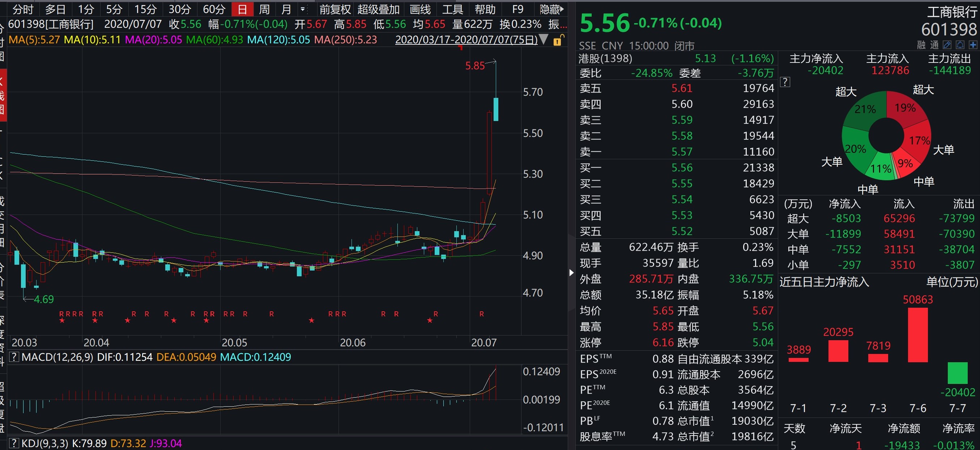Screen dimensions: 980x450
Task: Click the 2020/03/17-2020/07/07 date range link
Action: (x=466, y=40)
